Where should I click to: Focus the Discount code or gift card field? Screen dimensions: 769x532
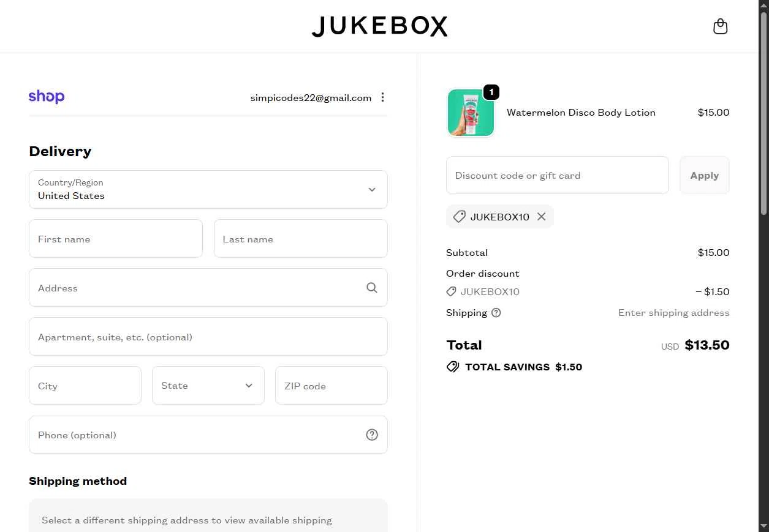pyautogui.click(x=558, y=175)
